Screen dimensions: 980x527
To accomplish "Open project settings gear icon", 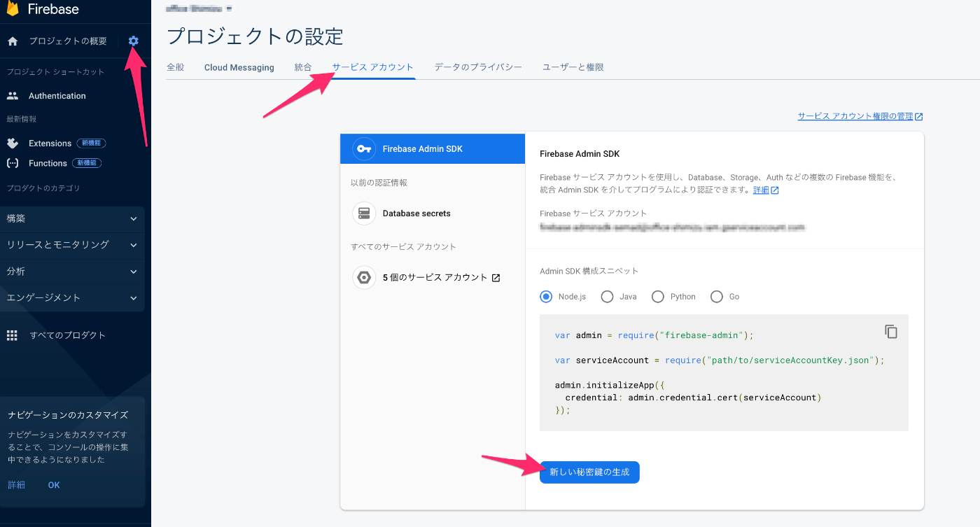I will (x=134, y=41).
